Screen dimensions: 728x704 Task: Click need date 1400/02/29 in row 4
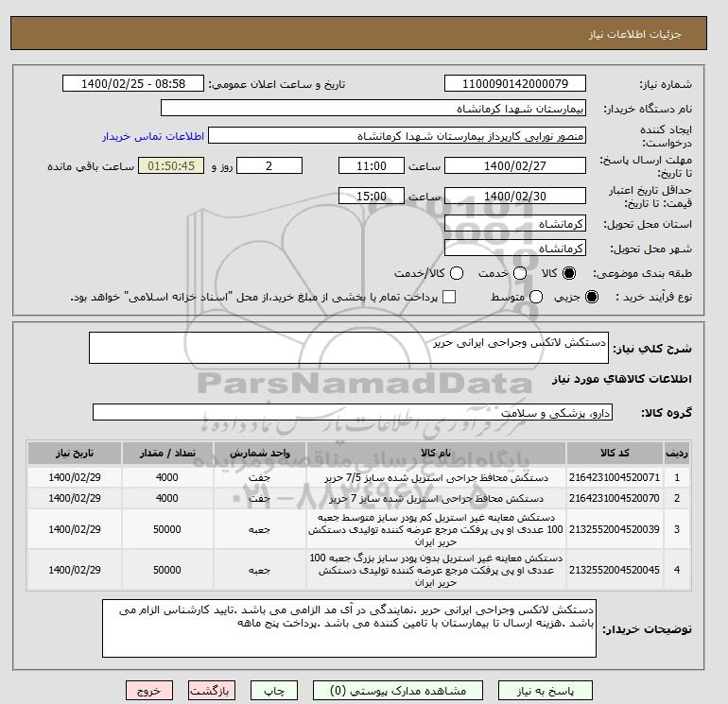(x=75, y=570)
